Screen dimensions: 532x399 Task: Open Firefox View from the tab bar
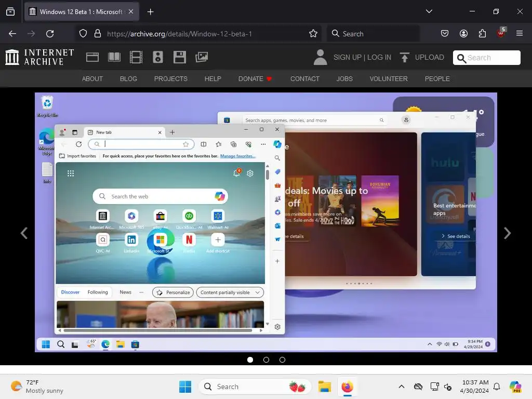pyautogui.click(x=10, y=11)
